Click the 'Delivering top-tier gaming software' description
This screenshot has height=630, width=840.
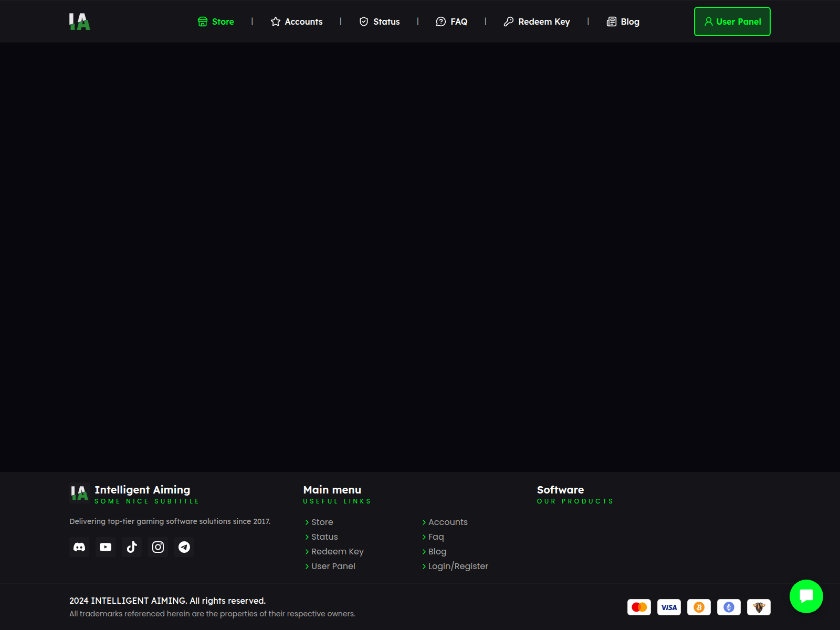point(170,521)
